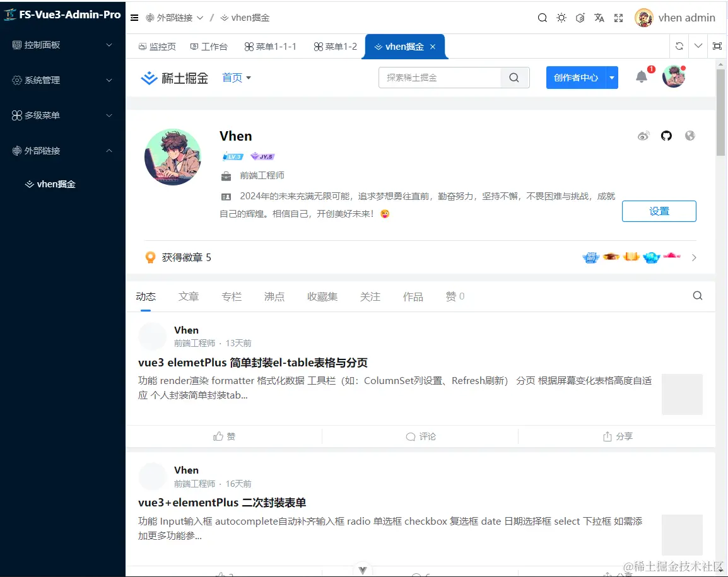This screenshot has height=577, width=728.
Task: Click the first blue badge icon
Action: pyautogui.click(x=590, y=257)
